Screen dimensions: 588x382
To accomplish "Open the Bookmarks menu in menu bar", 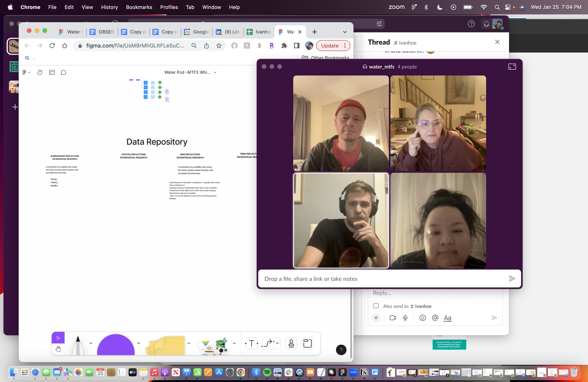I will click(139, 7).
